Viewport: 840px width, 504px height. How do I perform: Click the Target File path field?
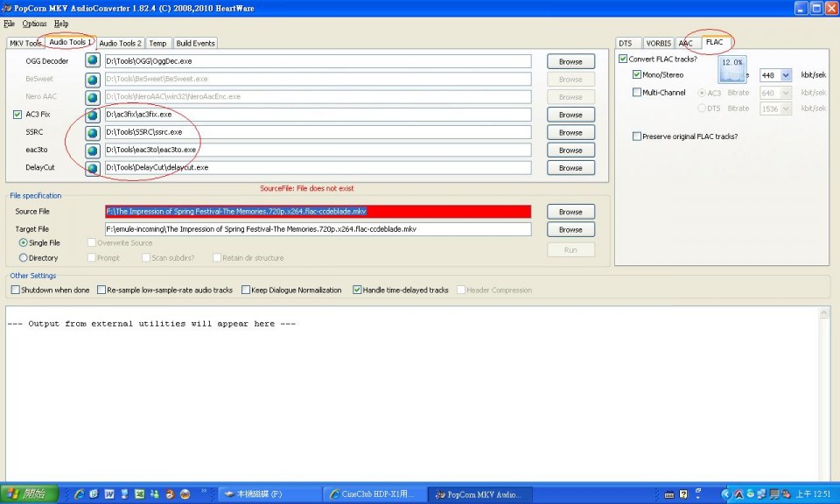pyautogui.click(x=318, y=229)
